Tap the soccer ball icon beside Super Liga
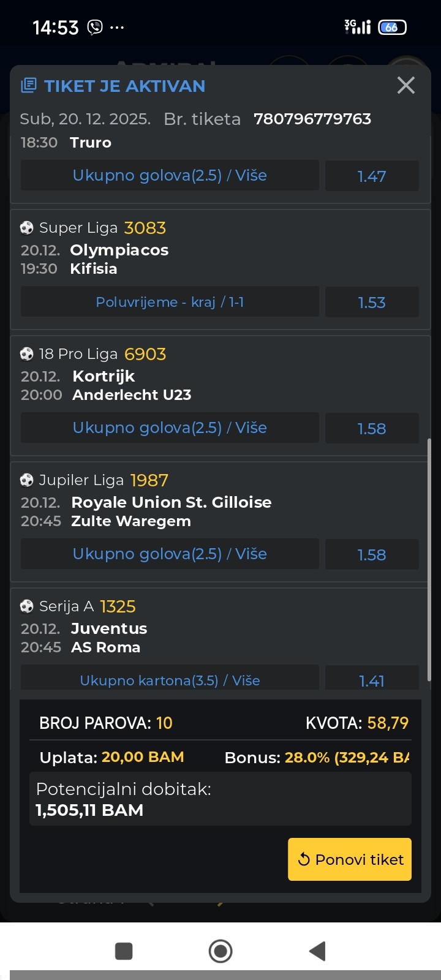Viewport: 441px width, 980px height. point(26,228)
